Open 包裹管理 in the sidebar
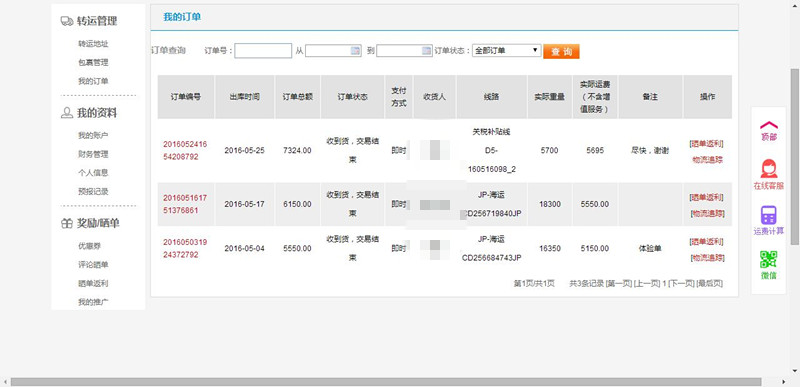This screenshot has width=800, height=387. (93, 63)
